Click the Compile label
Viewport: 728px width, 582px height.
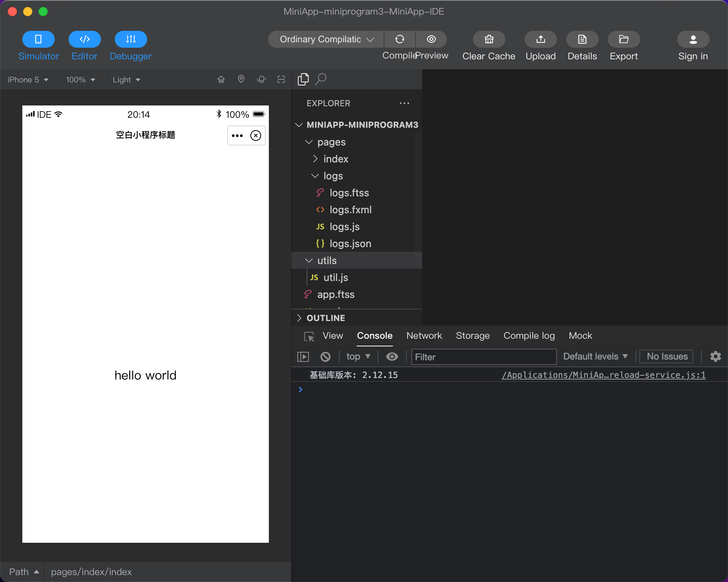click(x=400, y=56)
